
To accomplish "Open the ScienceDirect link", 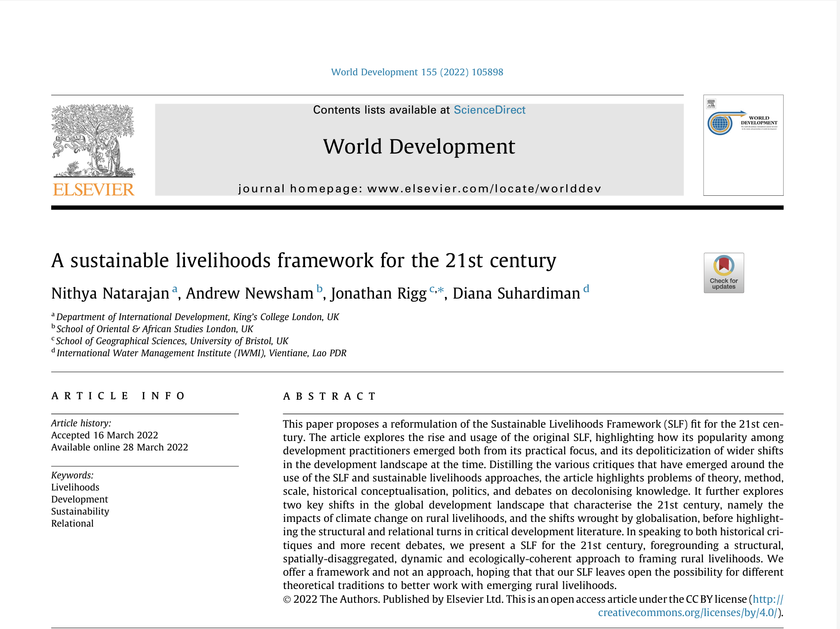I will coord(489,110).
